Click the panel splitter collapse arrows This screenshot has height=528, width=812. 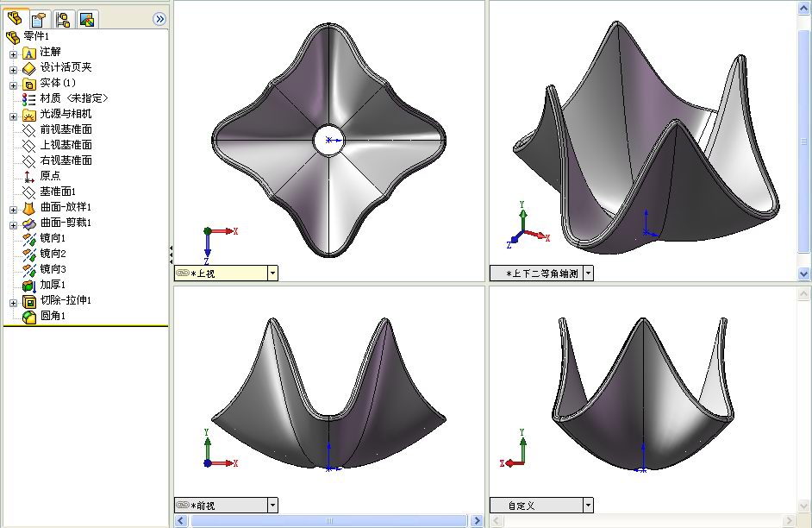tap(171, 255)
